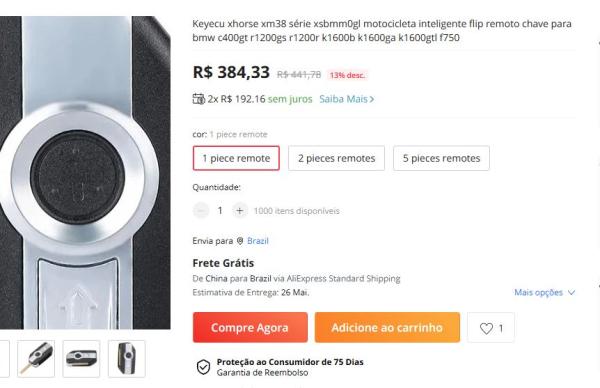Click the installment calendar icon beside 2x R$ 192.16
600x388 pixels.
[198, 99]
